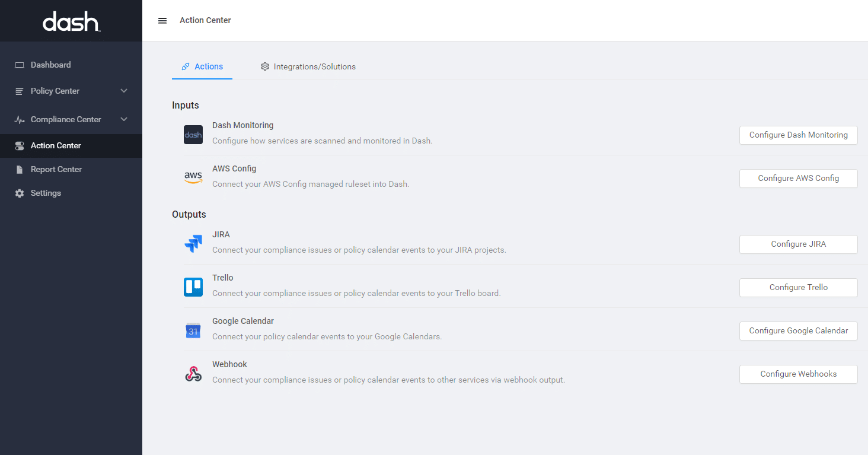Image resolution: width=868 pixels, height=455 pixels.
Task: Click the Dash logo in the sidebar
Action: click(71, 22)
